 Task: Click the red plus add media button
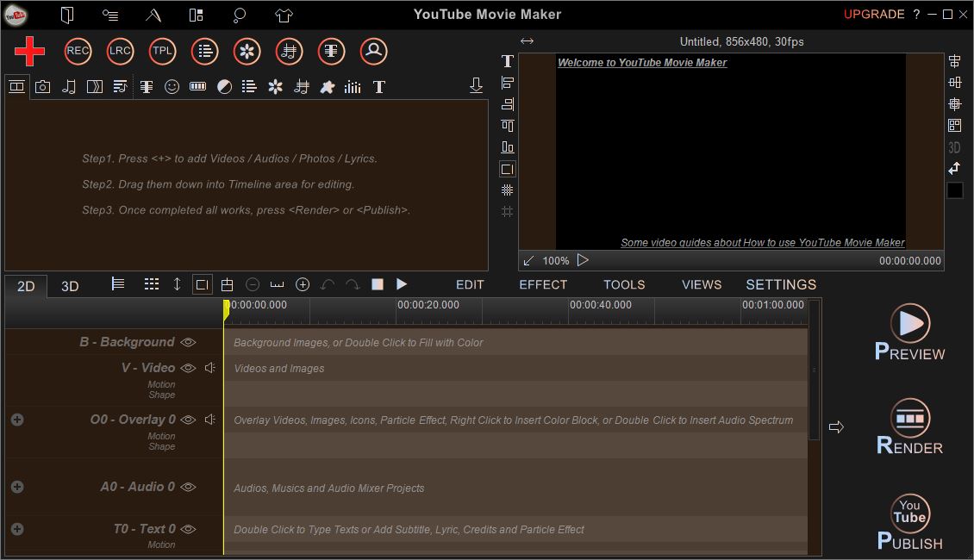[30, 51]
